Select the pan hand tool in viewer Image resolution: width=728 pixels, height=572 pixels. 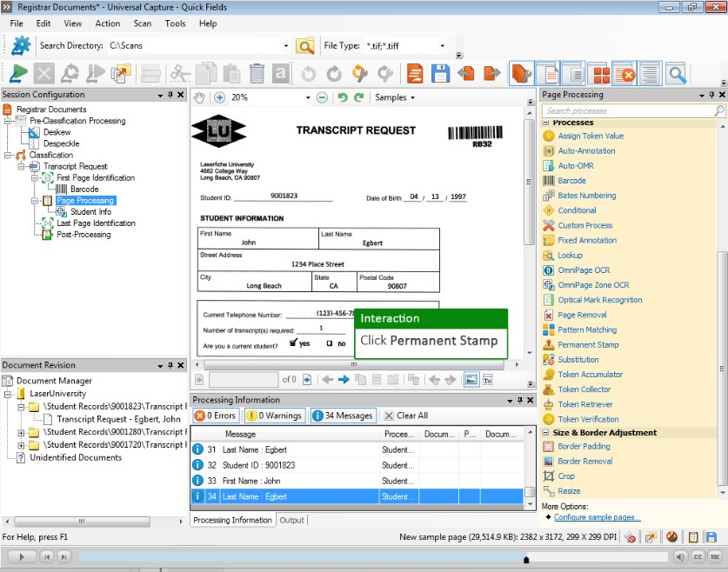(x=199, y=97)
